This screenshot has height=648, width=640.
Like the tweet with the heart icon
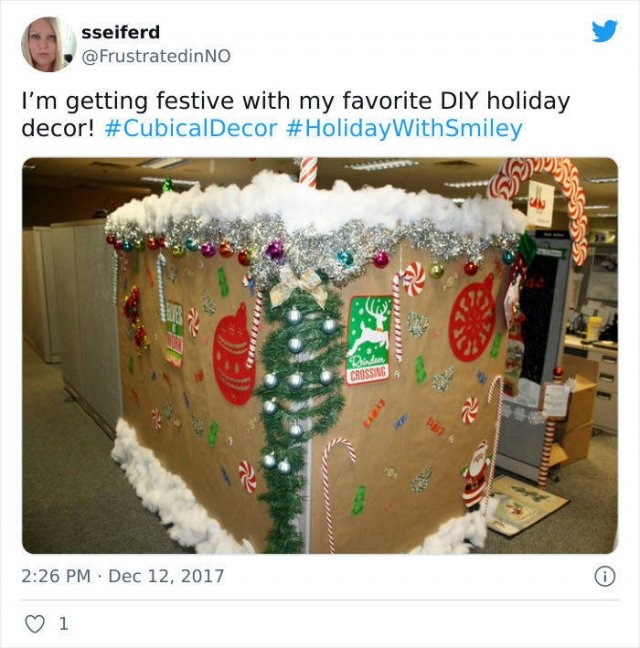pos(35,624)
